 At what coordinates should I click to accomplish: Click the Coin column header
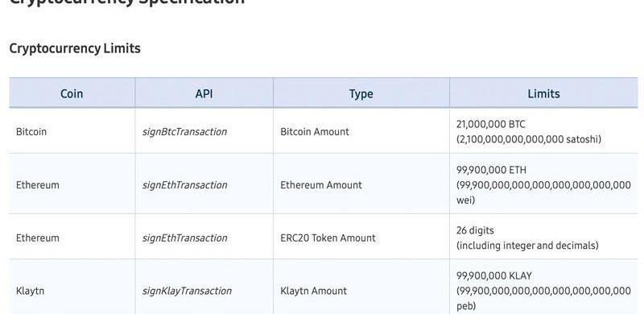[72, 93]
